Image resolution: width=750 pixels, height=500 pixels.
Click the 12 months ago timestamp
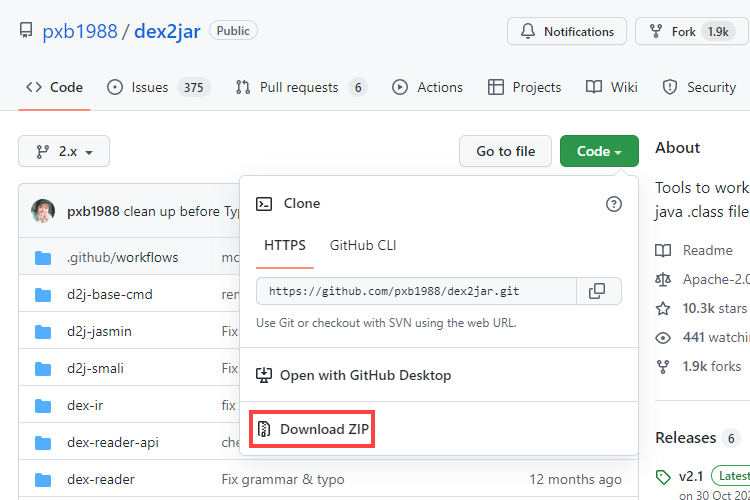575,479
